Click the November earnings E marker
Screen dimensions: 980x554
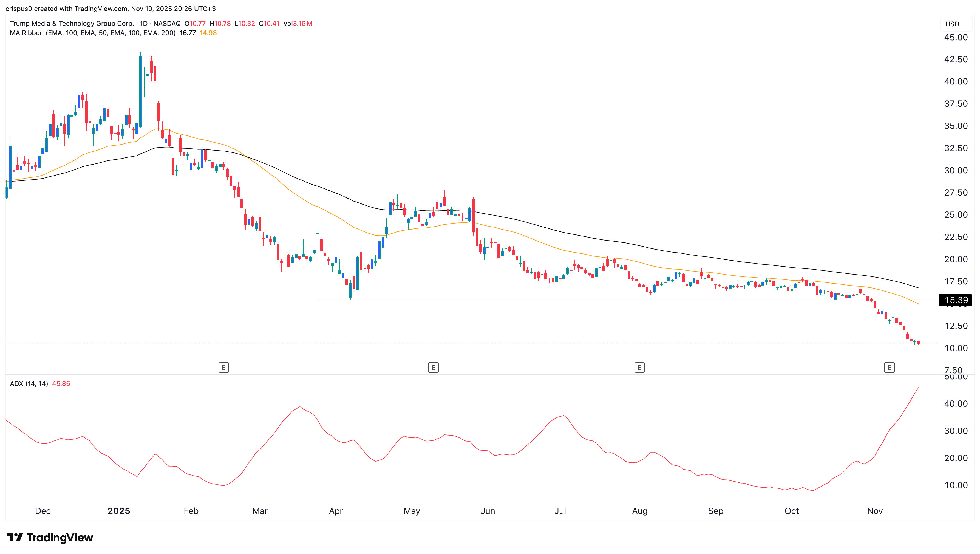pyautogui.click(x=889, y=367)
